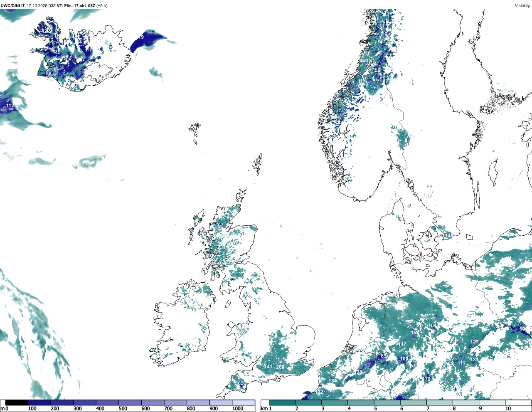Click the '1000' tick label on the metre legend
The width and height of the screenshot is (532, 412).
point(237,409)
